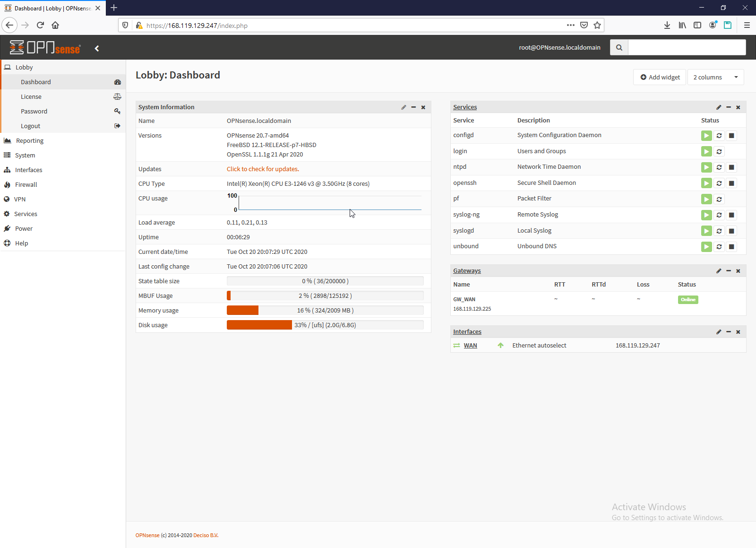
Task: Click the Memory usage progress bar
Action: click(x=325, y=310)
